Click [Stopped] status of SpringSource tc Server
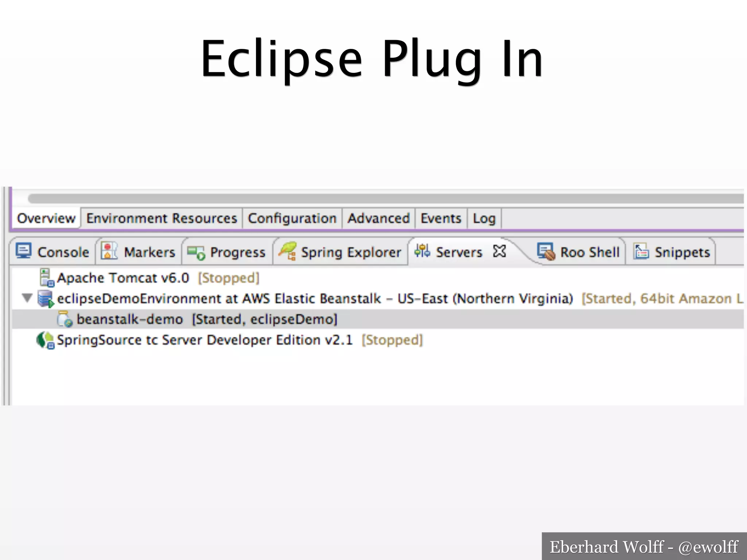This screenshot has width=747, height=560. (392, 340)
